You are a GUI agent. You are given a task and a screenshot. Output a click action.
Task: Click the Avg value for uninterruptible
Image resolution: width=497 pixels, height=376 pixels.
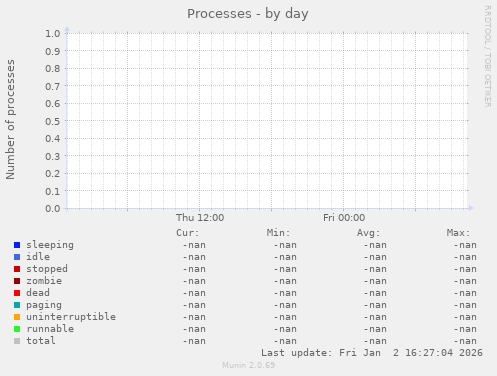[375, 317]
